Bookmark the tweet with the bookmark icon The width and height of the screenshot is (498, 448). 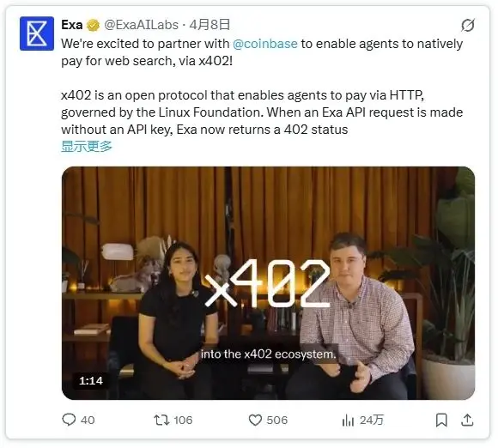coord(441,420)
